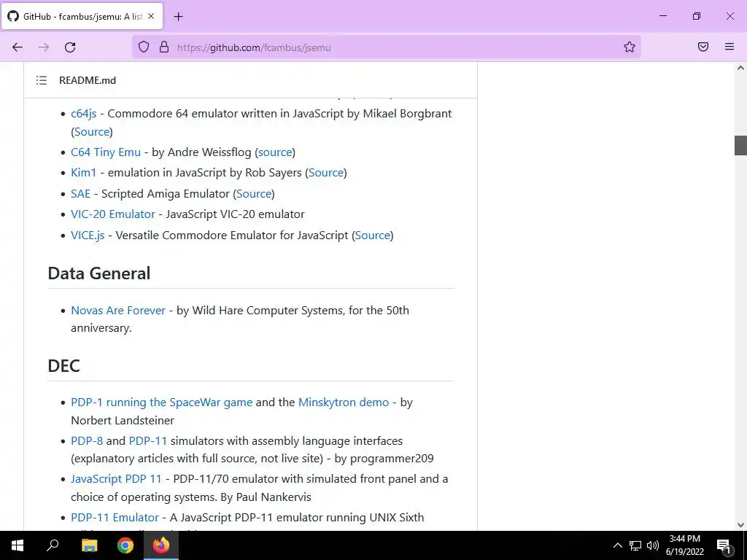Viewport: 747px width, 560px height.
Task: Click the Forward navigation arrow
Action: coord(44,47)
